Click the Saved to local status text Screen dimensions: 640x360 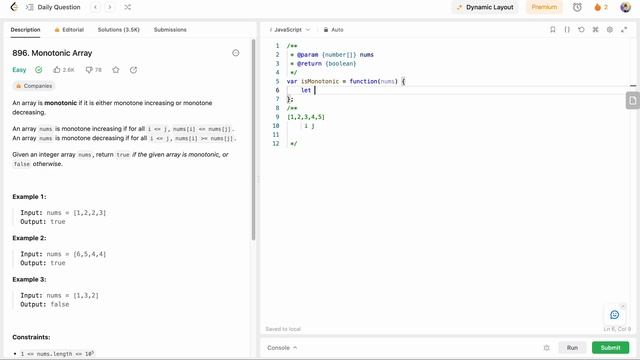click(283, 329)
